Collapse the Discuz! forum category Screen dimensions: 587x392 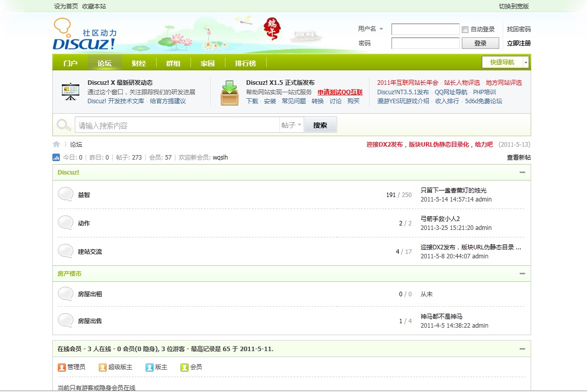(x=522, y=173)
